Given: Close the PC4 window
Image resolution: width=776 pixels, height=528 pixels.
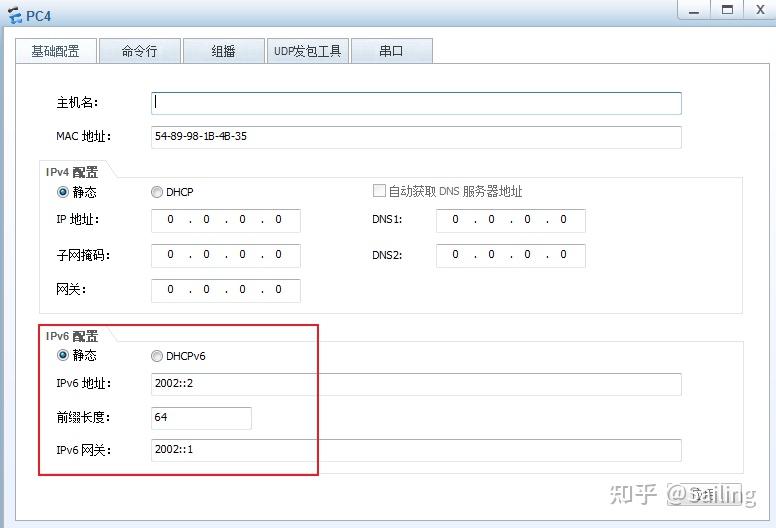Looking at the screenshot, I should tap(760, 10).
